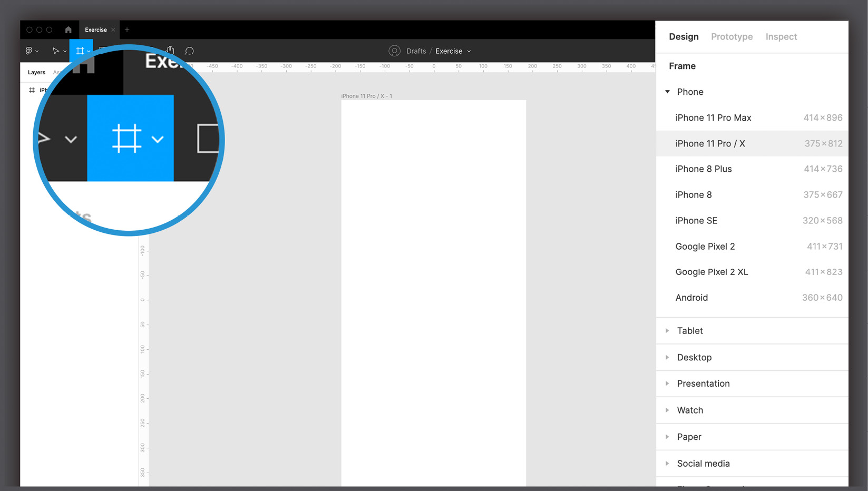Click the plus button to open a new tab
This screenshot has height=491, width=868.
tap(126, 30)
